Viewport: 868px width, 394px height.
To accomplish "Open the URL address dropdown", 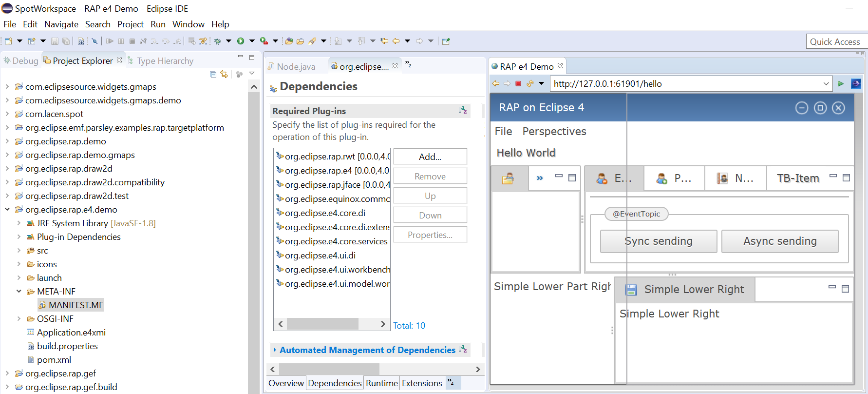I will [826, 84].
